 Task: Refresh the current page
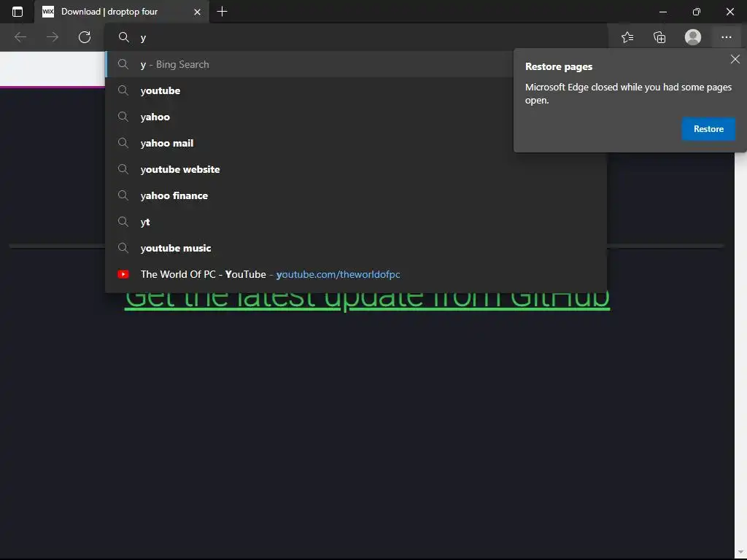tap(85, 37)
